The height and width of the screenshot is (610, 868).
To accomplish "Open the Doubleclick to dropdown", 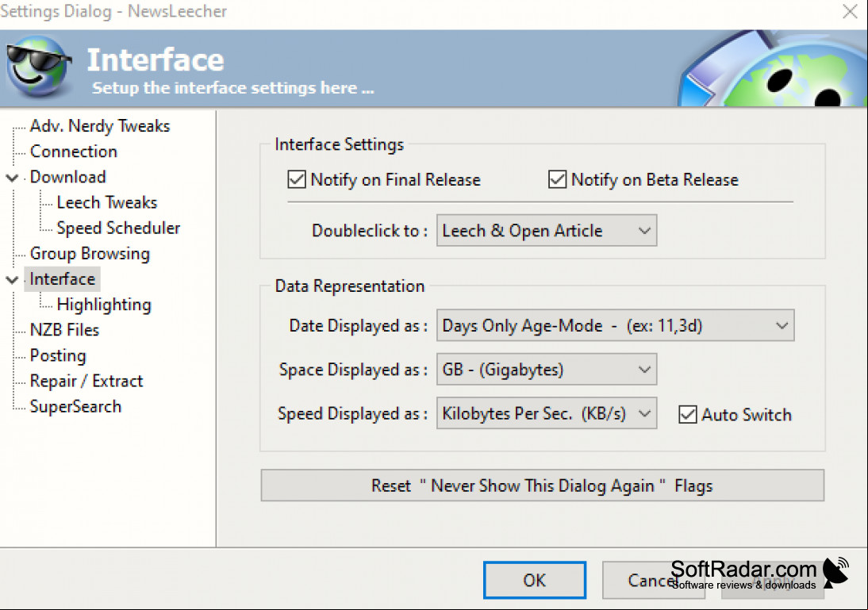I will (x=547, y=230).
